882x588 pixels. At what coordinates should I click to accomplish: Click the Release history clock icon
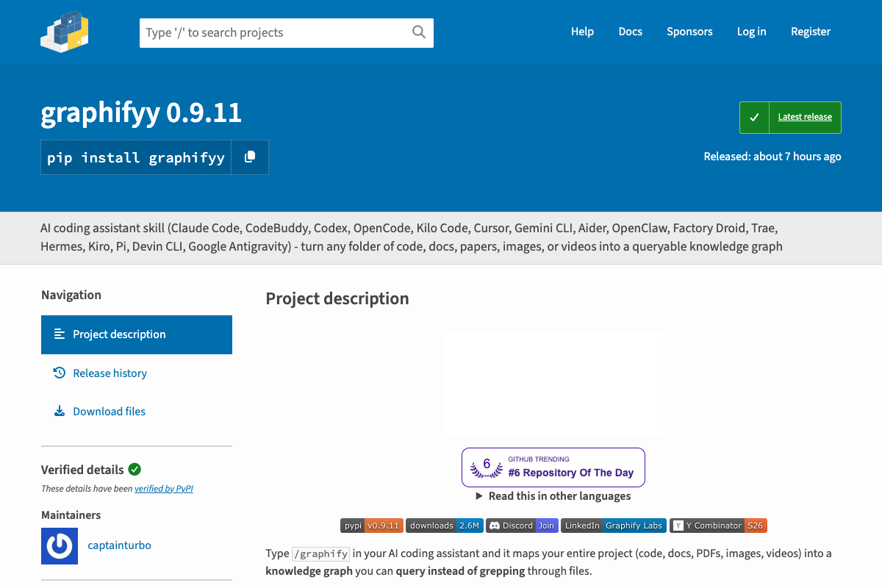(x=60, y=373)
